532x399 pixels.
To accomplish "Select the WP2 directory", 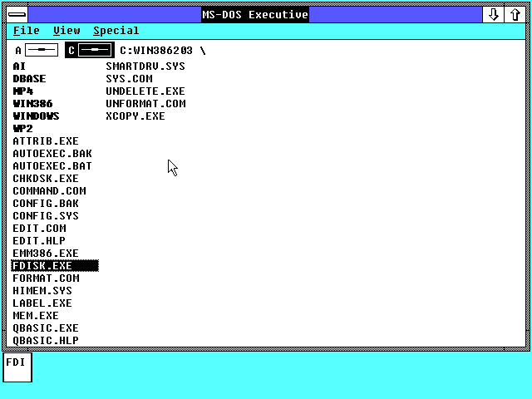I will coord(23,129).
